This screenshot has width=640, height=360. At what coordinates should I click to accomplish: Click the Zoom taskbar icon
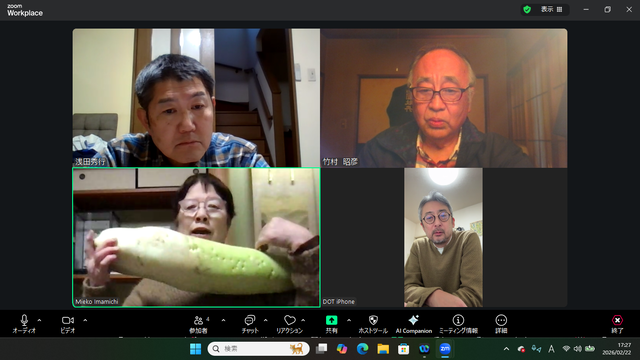pos(445,349)
